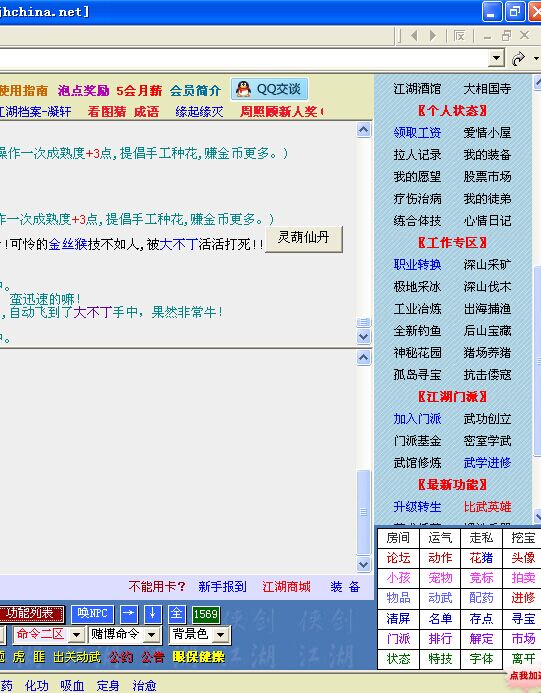Click the browser forward triangle arrow

(433, 35)
